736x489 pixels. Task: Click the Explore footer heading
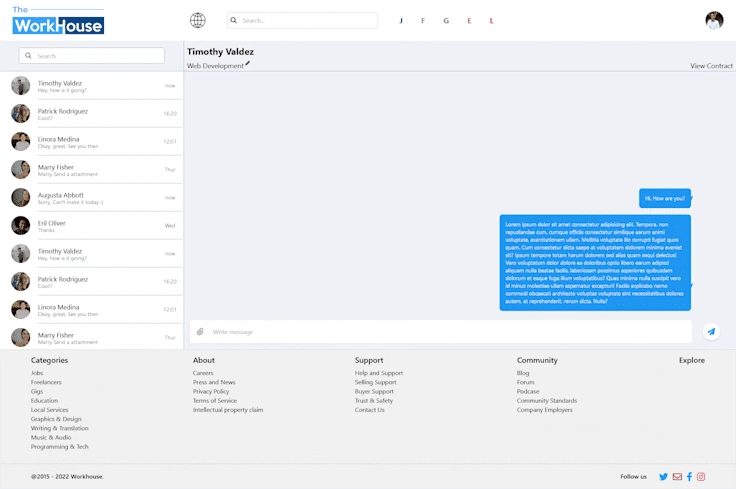coord(691,360)
